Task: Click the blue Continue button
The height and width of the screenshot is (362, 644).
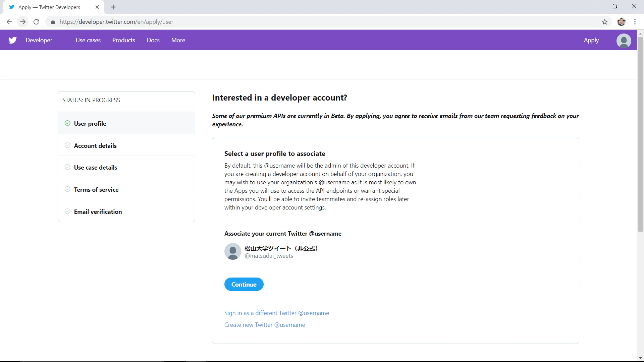Action: click(244, 284)
